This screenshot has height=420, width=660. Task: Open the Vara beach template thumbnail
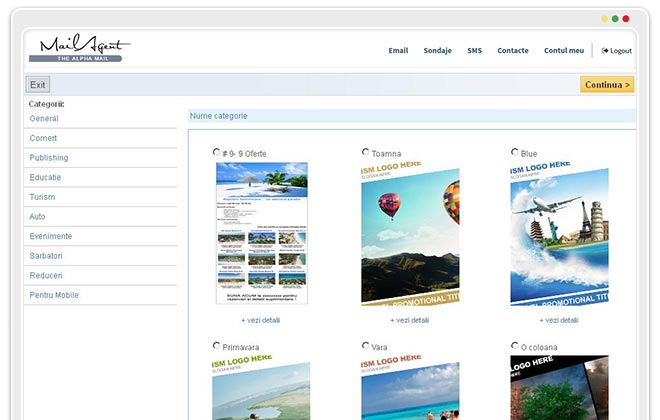coord(410,387)
